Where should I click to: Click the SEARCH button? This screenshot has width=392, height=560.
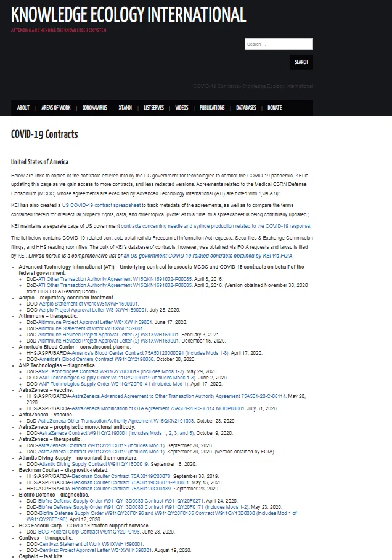[x=301, y=62]
